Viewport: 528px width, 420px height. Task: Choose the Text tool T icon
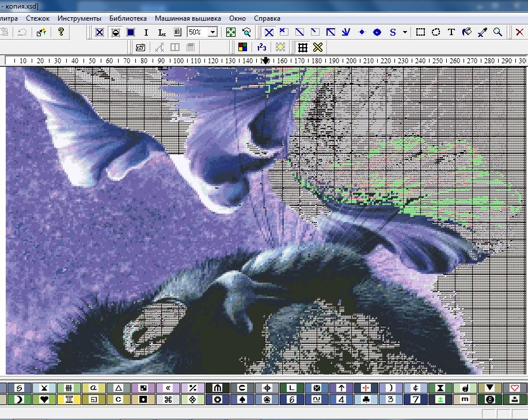[x=451, y=32]
